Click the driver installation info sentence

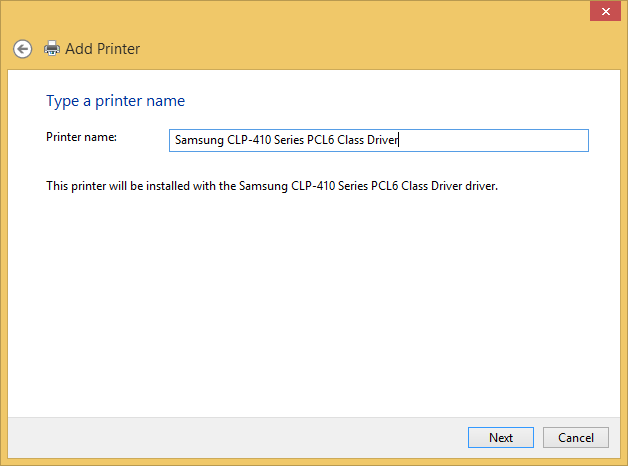click(x=272, y=186)
